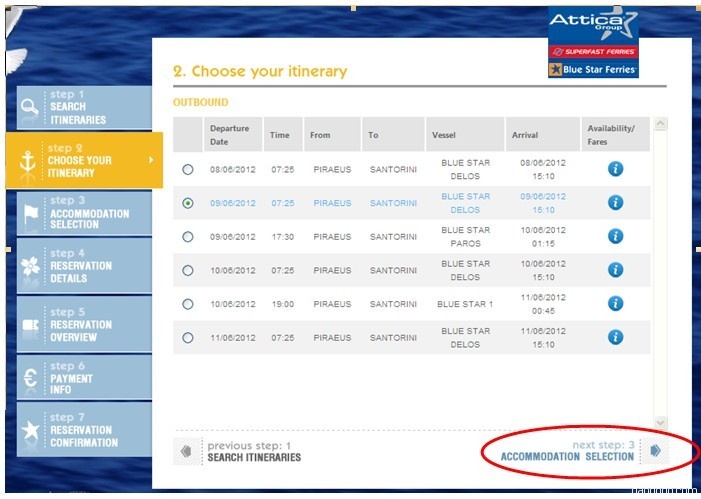Screen dimensions: 701x499
Task: Select the 09/06/2012 07:25 departure radio button
Action: coord(188,203)
